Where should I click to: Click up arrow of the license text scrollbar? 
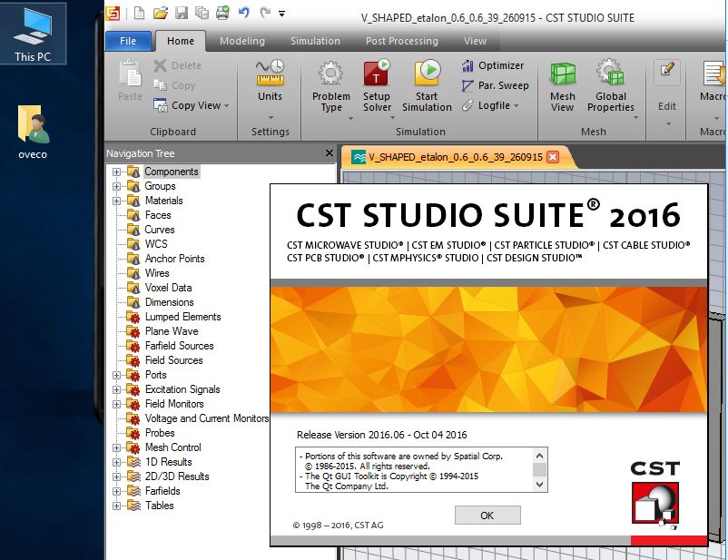(x=539, y=456)
